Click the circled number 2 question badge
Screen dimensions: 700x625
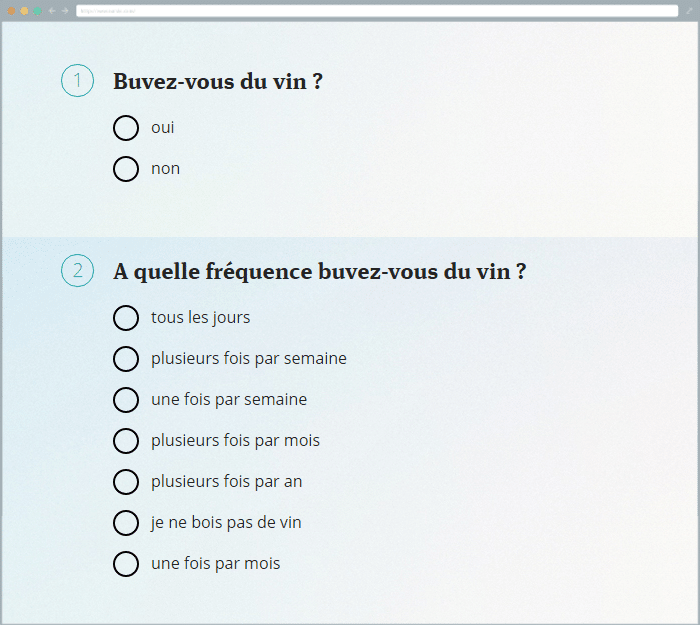point(77,271)
